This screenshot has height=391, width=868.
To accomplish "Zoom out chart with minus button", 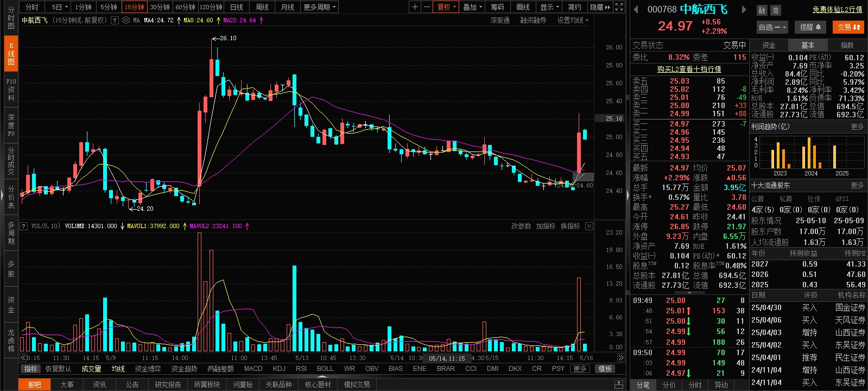I will pos(427,7).
